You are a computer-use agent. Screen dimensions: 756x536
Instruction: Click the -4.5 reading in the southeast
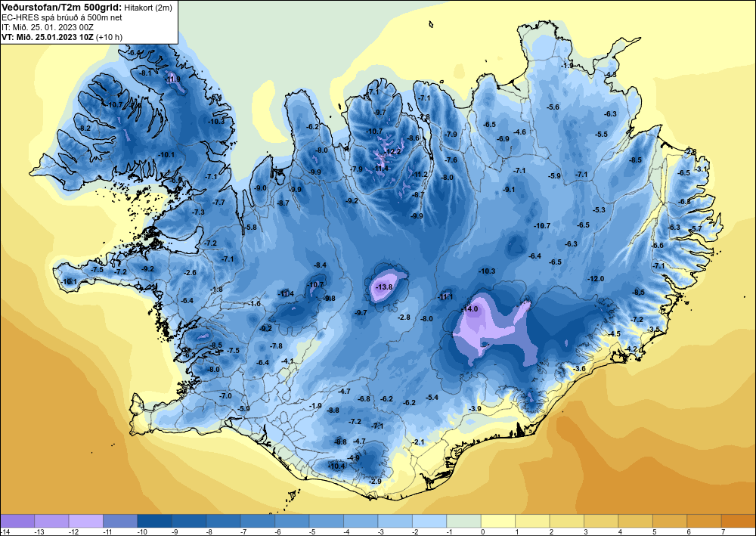614,333
